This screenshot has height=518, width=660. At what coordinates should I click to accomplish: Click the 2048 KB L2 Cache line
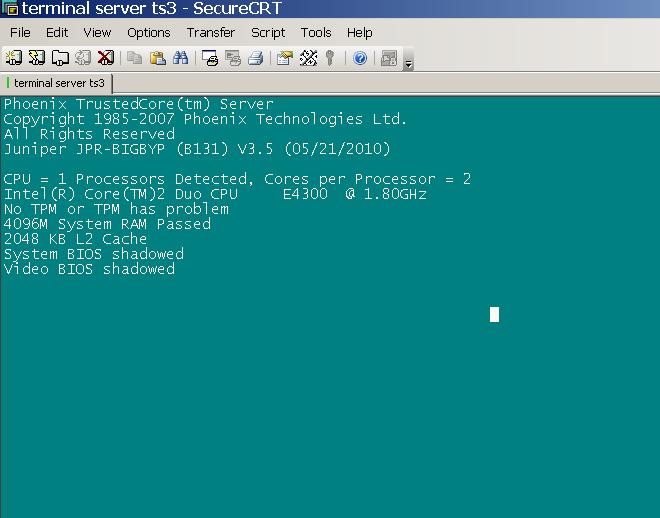tap(75, 239)
